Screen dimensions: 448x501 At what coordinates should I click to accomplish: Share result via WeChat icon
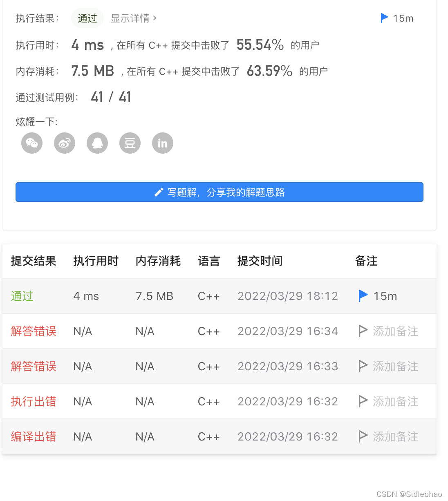tap(31, 143)
